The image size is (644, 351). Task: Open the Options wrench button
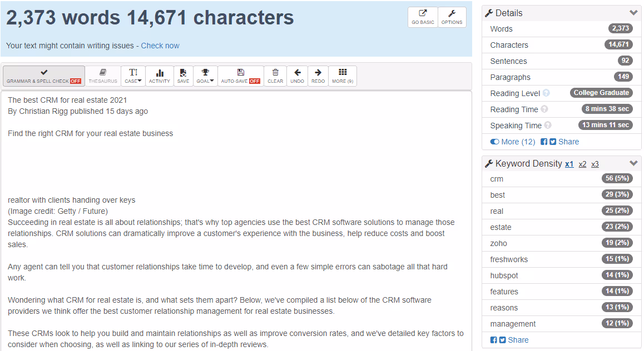[452, 17]
